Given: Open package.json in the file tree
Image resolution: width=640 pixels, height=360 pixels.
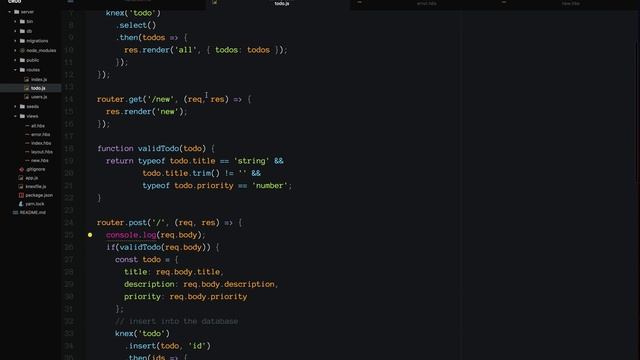Looking at the screenshot, I should [39, 196].
